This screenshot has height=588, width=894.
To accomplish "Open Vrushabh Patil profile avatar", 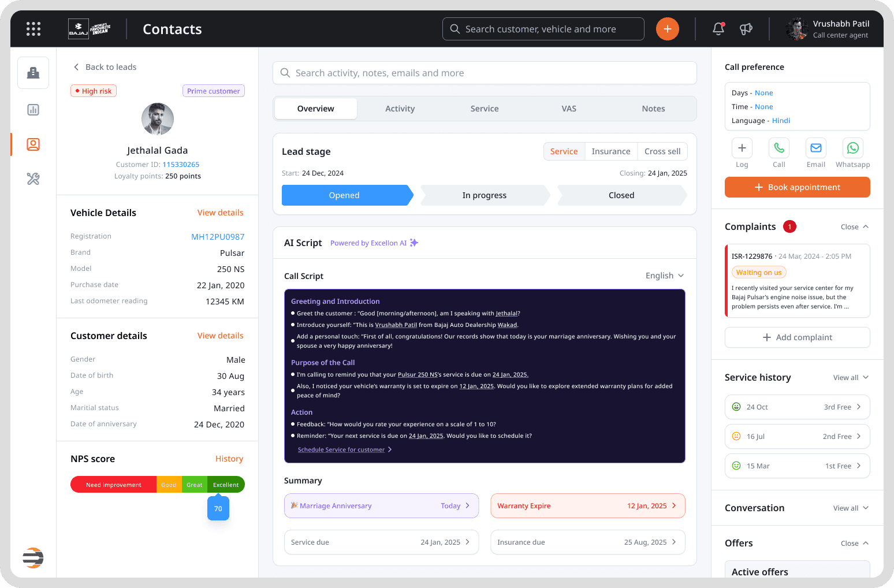I will [797, 29].
